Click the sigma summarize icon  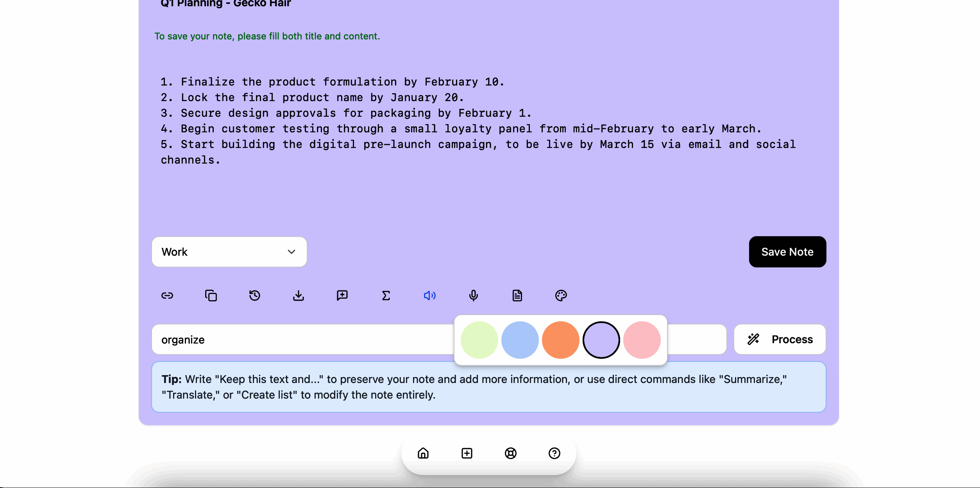coord(386,296)
